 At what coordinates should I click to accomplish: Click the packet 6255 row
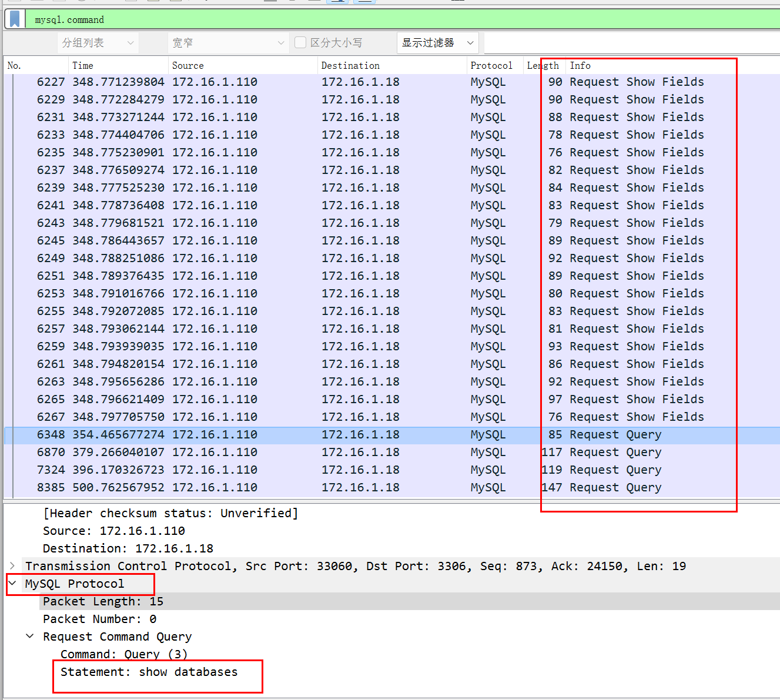tap(392, 311)
